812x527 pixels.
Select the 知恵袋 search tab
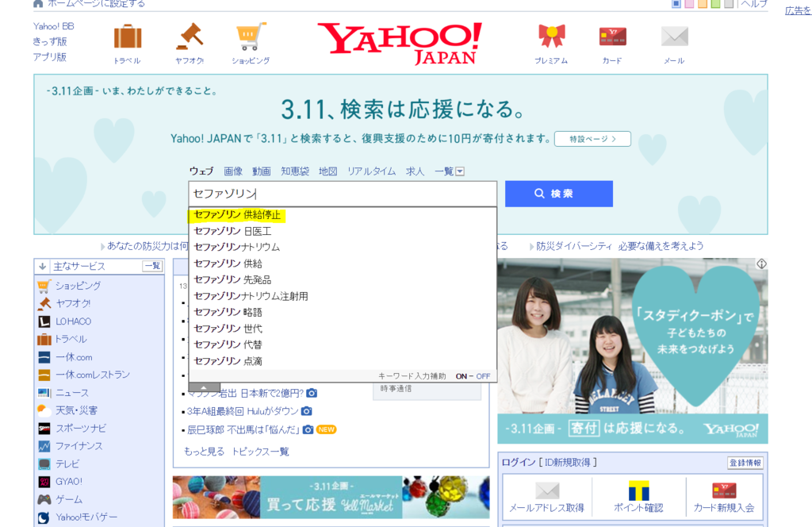[x=295, y=171]
